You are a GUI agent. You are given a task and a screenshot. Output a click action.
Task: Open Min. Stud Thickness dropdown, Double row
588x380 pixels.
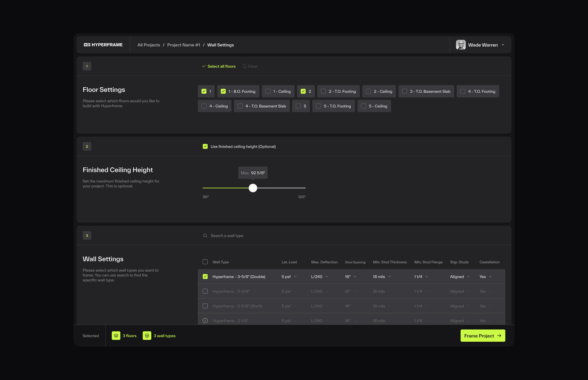coord(382,277)
